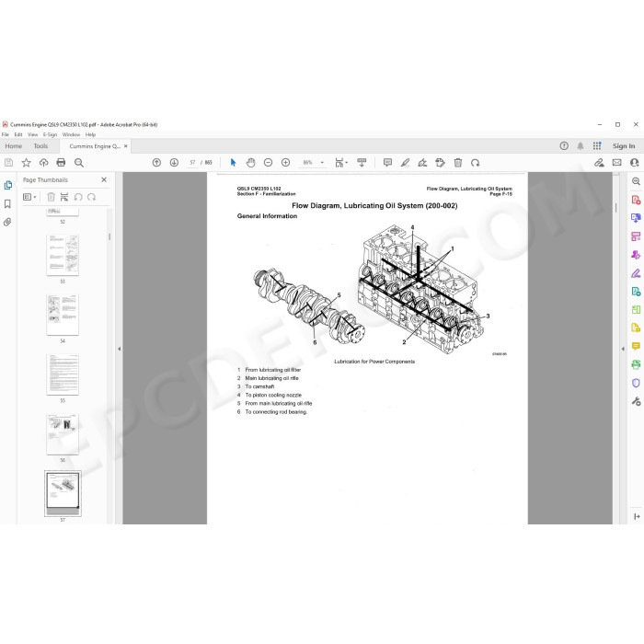Rotate pages counterclockwise in thumbnails panel
This screenshot has height=644, width=644.
78,197
